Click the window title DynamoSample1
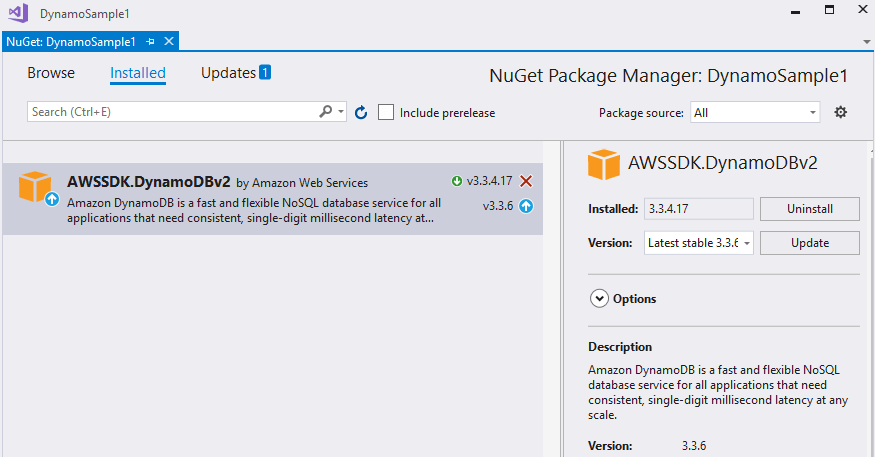The width and height of the screenshot is (875, 457). [x=85, y=14]
